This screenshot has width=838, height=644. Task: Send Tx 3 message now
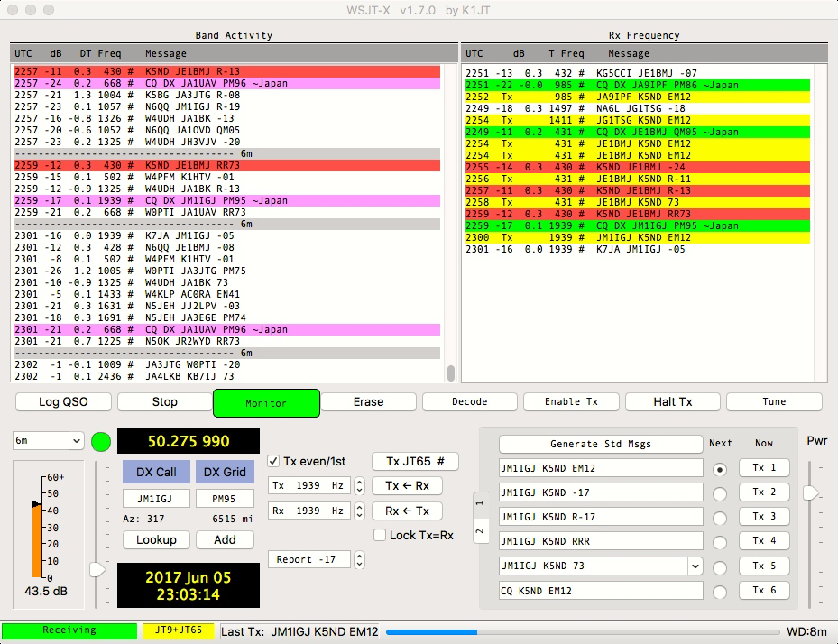(764, 516)
